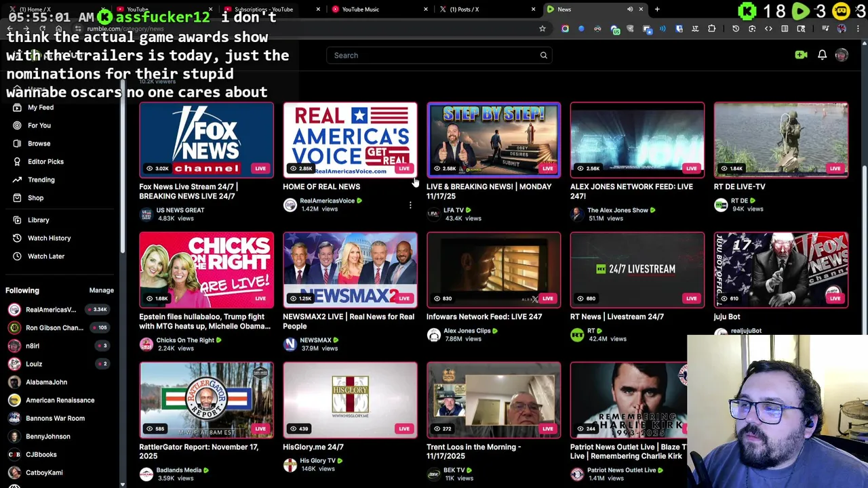Open a new browser tab
Image resolution: width=868 pixels, height=488 pixels.
[x=657, y=9]
